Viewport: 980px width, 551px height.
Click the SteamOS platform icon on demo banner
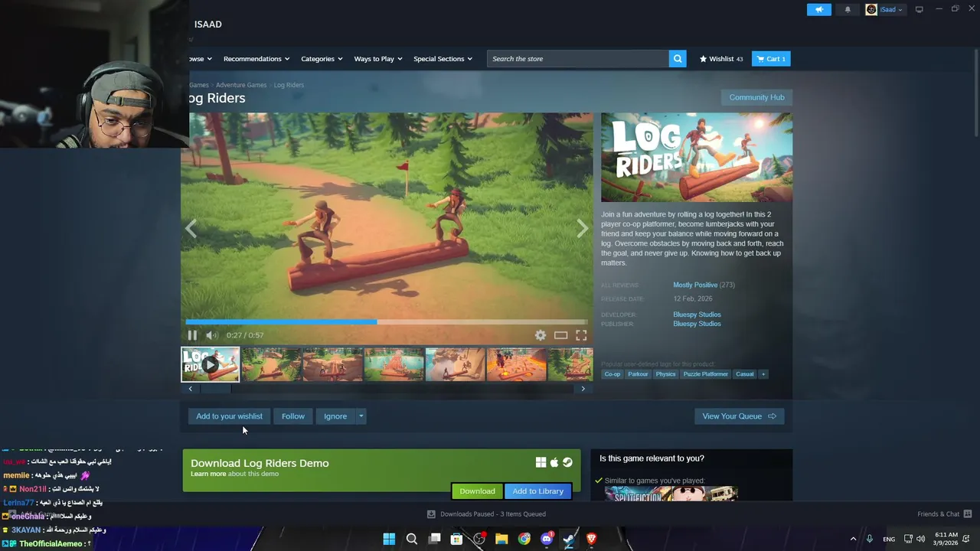(x=567, y=462)
